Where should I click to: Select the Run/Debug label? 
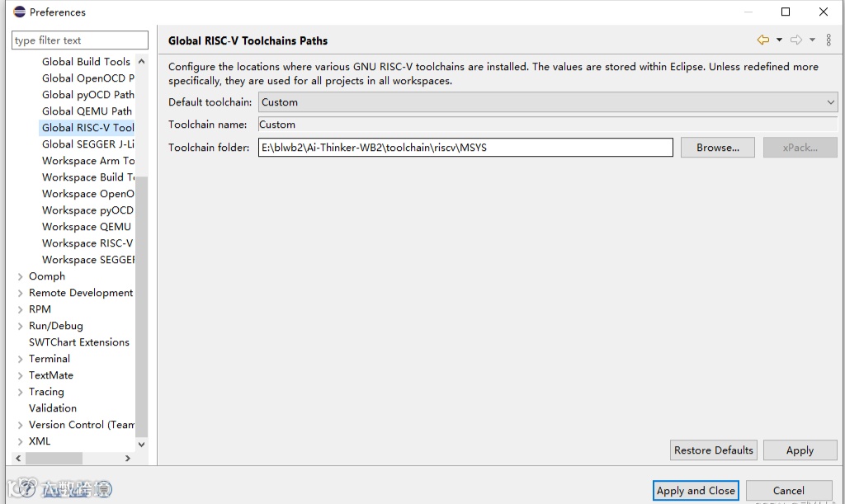coord(56,326)
